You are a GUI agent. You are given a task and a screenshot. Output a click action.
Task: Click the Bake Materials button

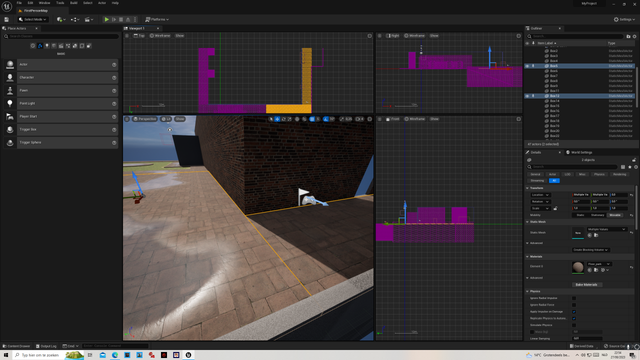pyautogui.click(x=587, y=285)
